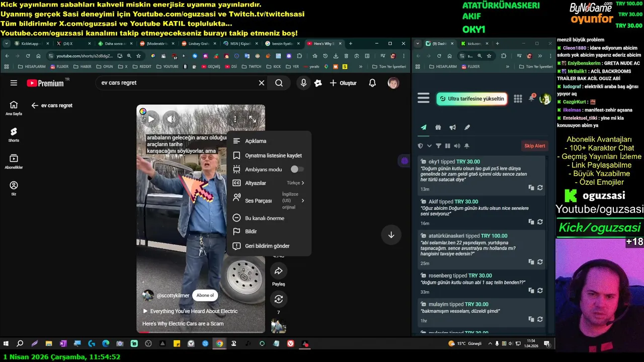Go to Ana Sayfa in YouTube sidebar
Screen dimensions: 644x362
pos(14,108)
